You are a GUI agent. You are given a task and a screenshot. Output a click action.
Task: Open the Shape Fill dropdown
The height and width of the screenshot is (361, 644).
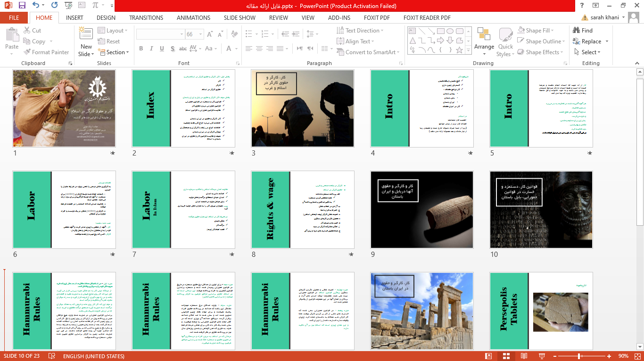click(536, 31)
